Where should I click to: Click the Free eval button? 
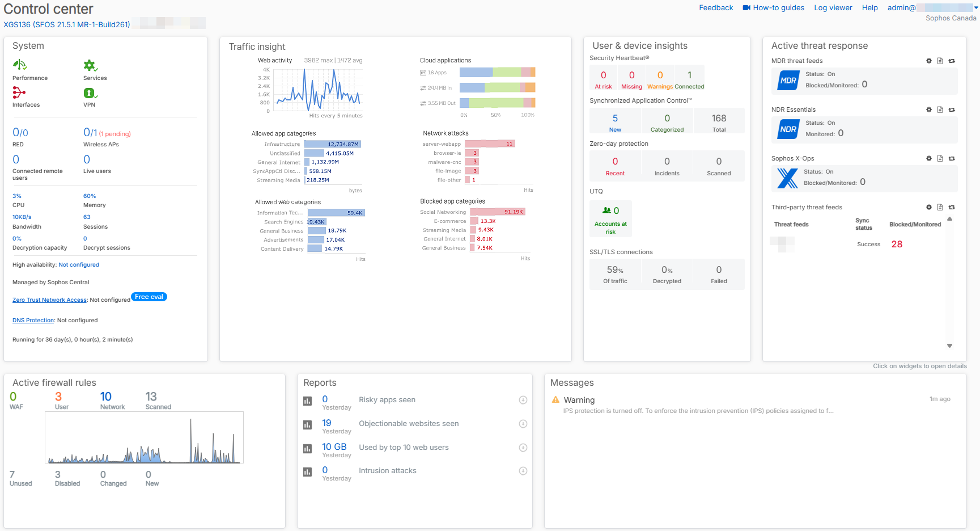pos(149,296)
